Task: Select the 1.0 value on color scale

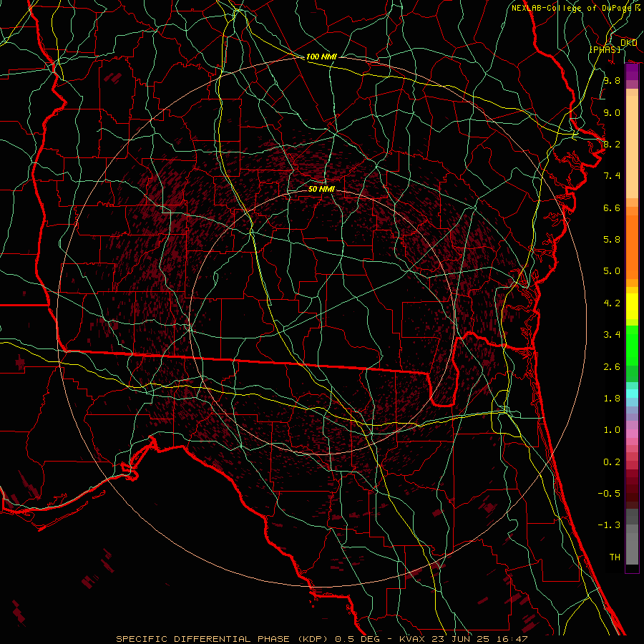Action: coord(612,430)
